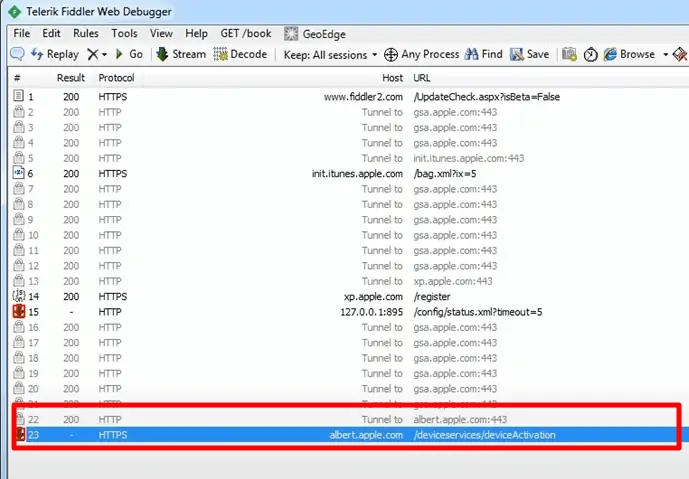Click the lock icon of session 5
The height and width of the screenshot is (479, 689).
click(18, 157)
